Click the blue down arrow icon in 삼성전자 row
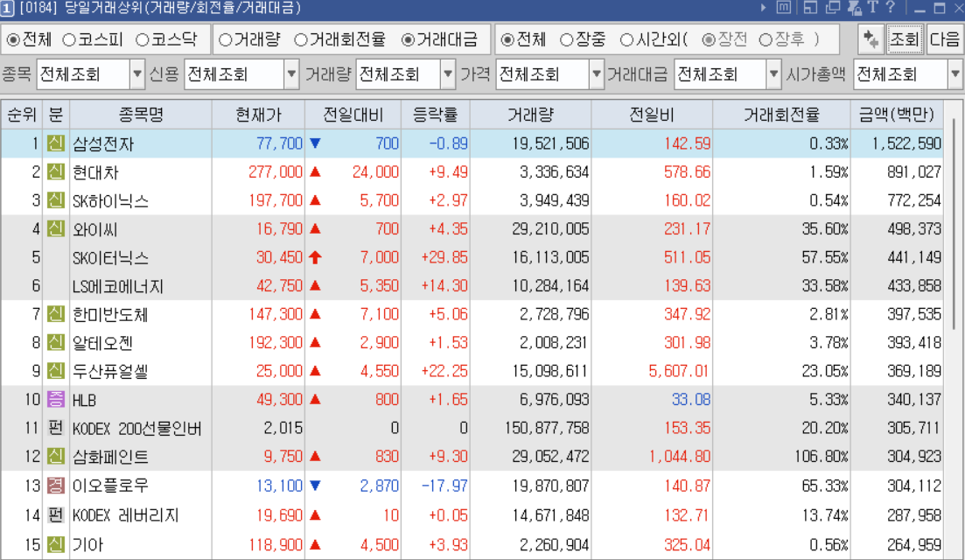 (315, 143)
